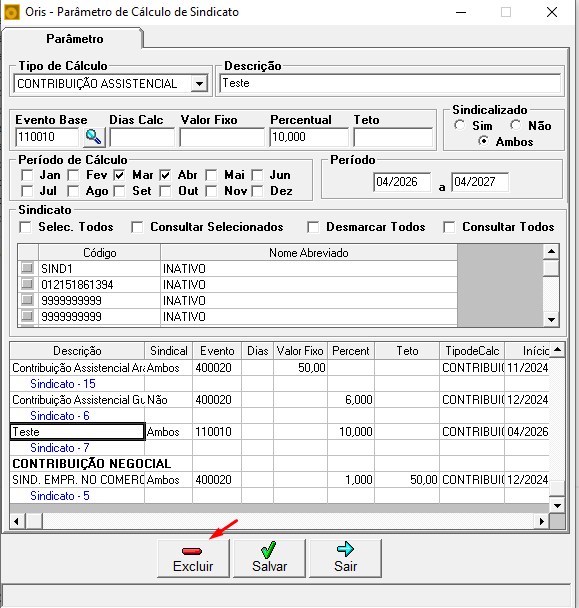Click the lower grid scroll right arrow

pyautogui.click(x=542, y=522)
